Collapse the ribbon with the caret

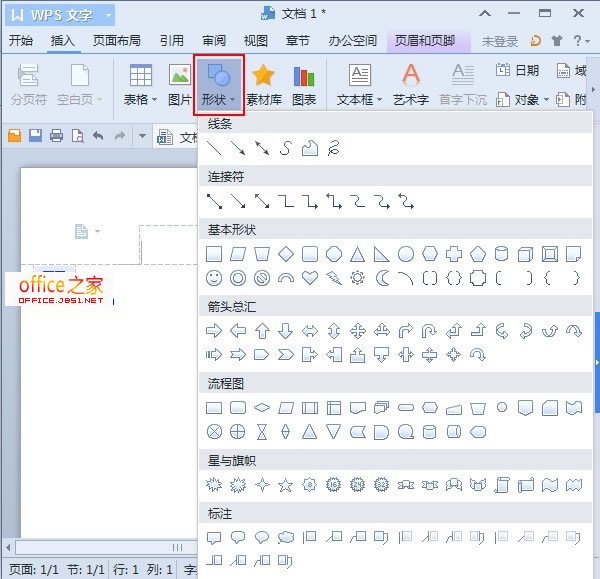[x=485, y=14]
